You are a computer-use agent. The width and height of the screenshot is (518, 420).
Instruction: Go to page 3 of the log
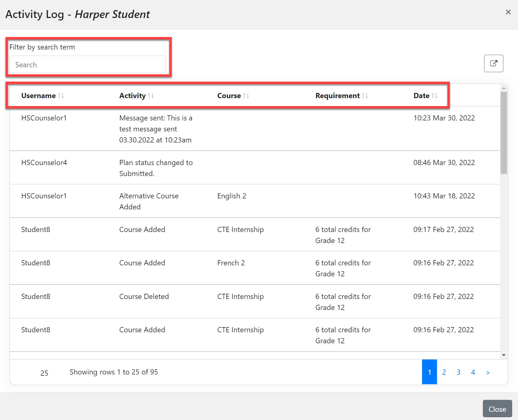tap(458, 372)
